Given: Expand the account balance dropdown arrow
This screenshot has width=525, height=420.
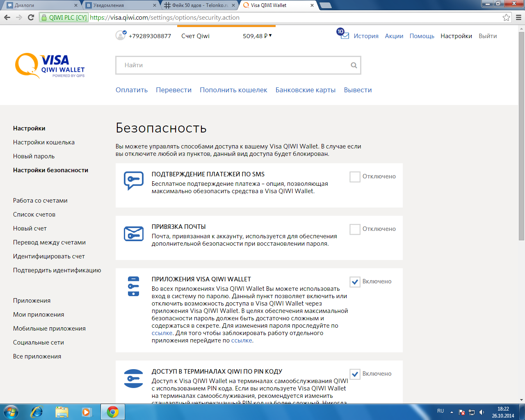Looking at the screenshot, I should click(x=270, y=36).
